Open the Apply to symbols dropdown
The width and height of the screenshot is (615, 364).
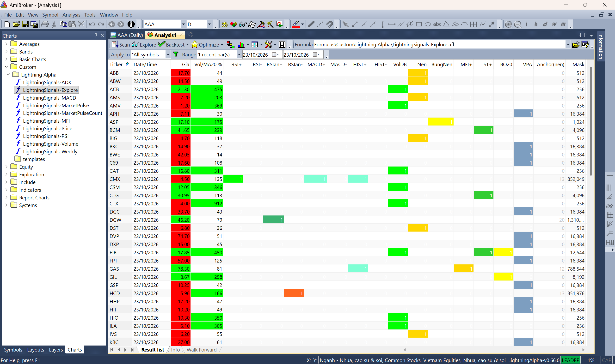click(x=168, y=54)
